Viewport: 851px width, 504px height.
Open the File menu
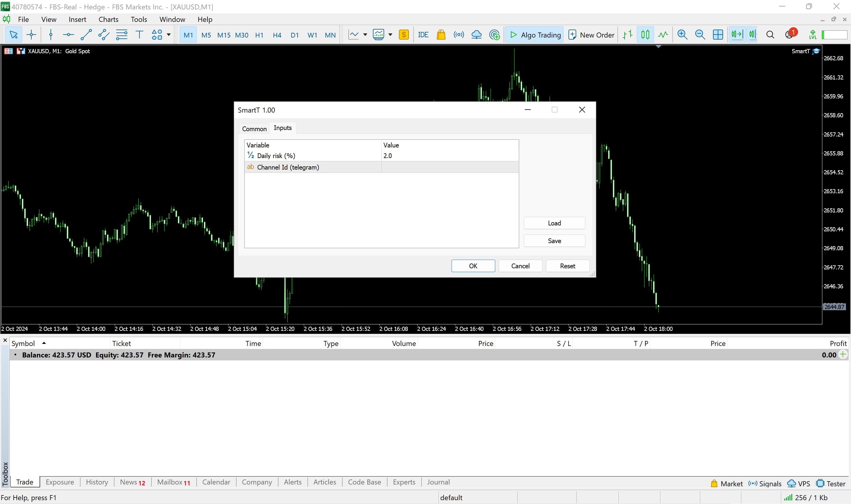point(23,19)
